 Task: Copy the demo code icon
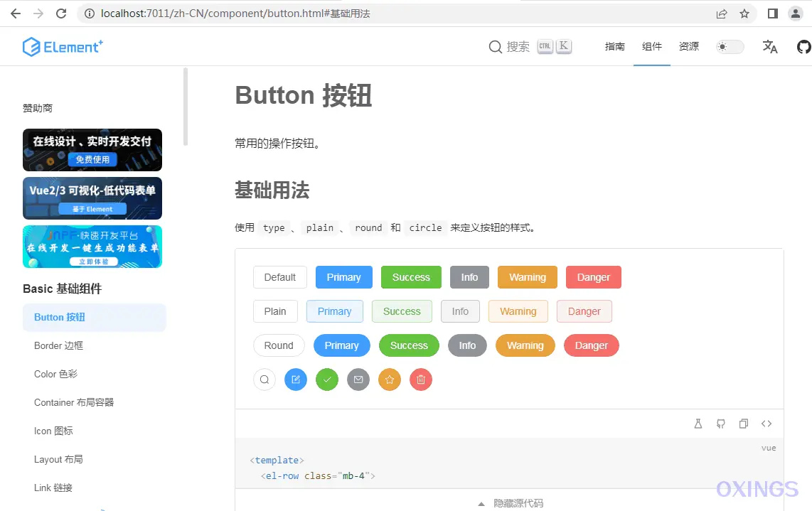[744, 424]
